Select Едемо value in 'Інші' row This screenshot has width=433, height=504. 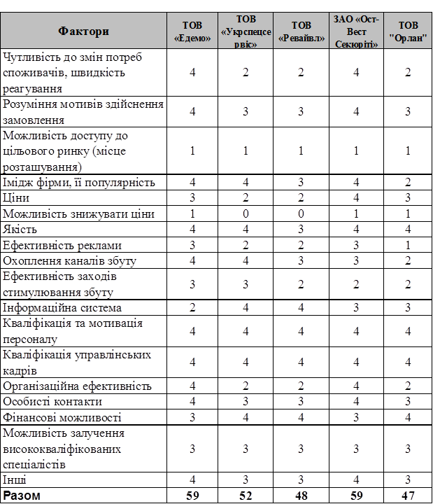tap(192, 479)
